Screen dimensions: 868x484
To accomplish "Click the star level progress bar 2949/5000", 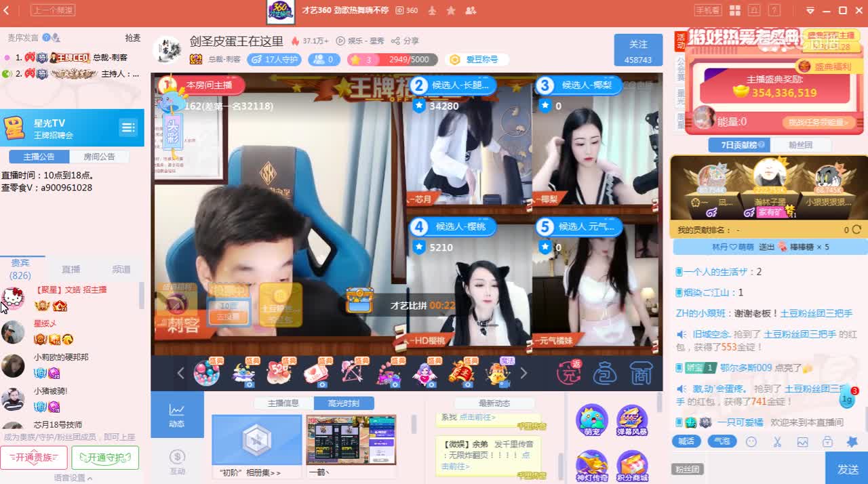I will click(x=392, y=60).
